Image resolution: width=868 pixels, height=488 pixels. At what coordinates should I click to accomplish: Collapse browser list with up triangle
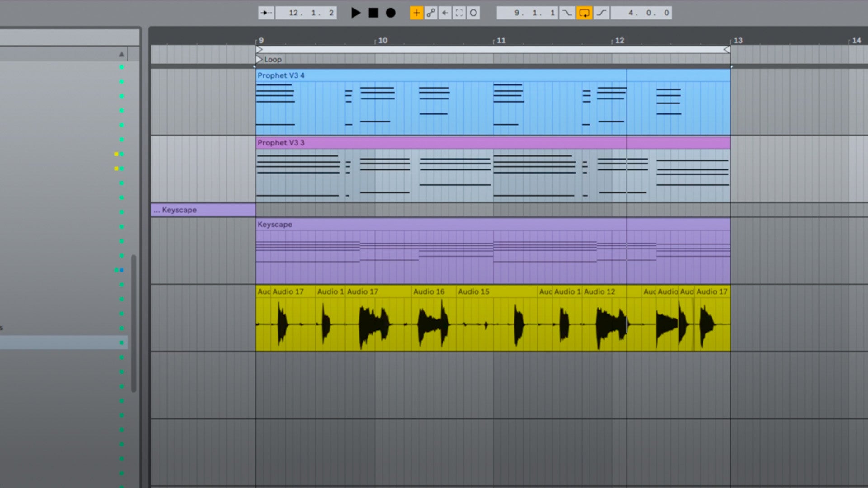click(122, 54)
